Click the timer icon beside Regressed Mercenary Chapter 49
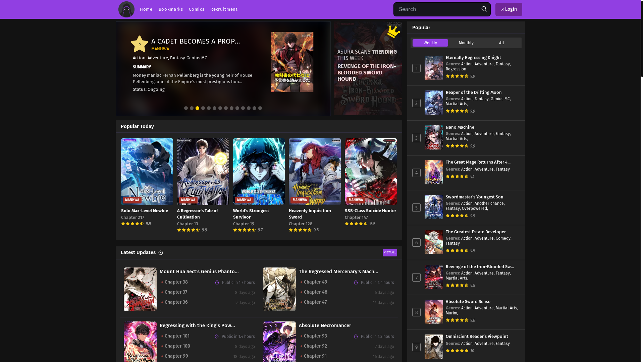644x362 pixels. click(356, 283)
